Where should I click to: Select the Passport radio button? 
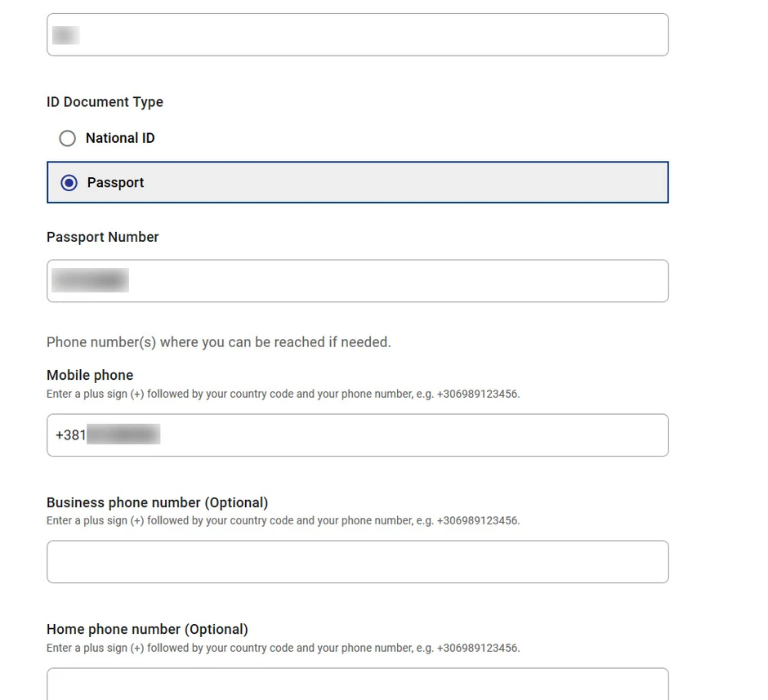point(69,182)
